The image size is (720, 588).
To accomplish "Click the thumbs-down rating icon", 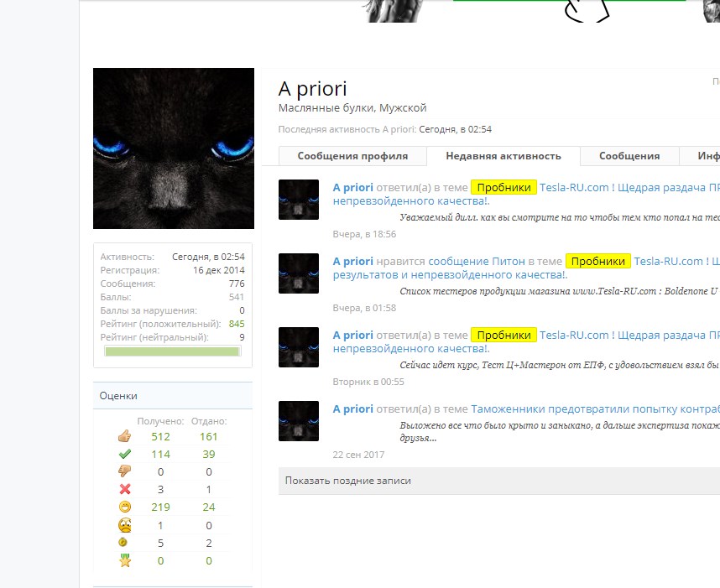I will pos(125,471).
